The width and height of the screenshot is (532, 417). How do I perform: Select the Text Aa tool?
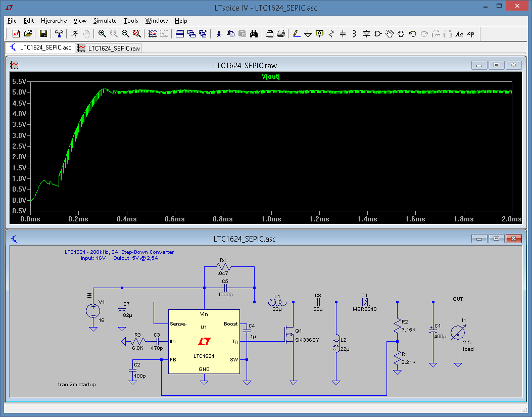point(459,34)
